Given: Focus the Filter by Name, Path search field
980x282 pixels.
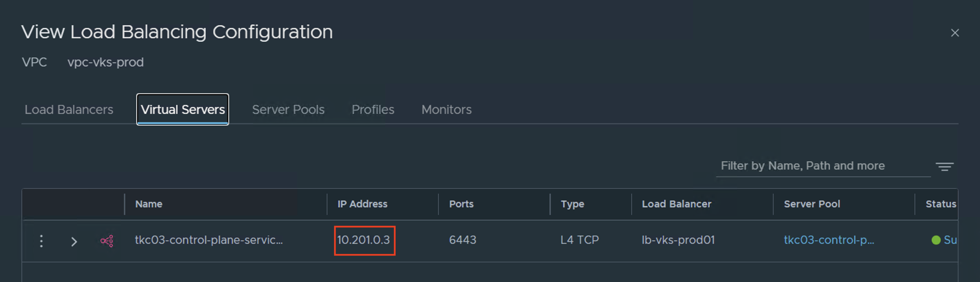Looking at the screenshot, I should pos(823,166).
